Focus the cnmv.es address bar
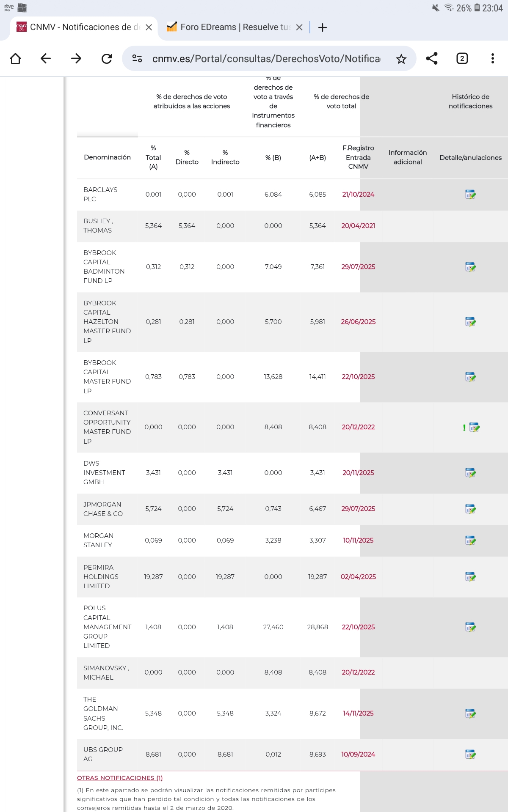Viewport: 508px width, 812px height. coord(266,59)
